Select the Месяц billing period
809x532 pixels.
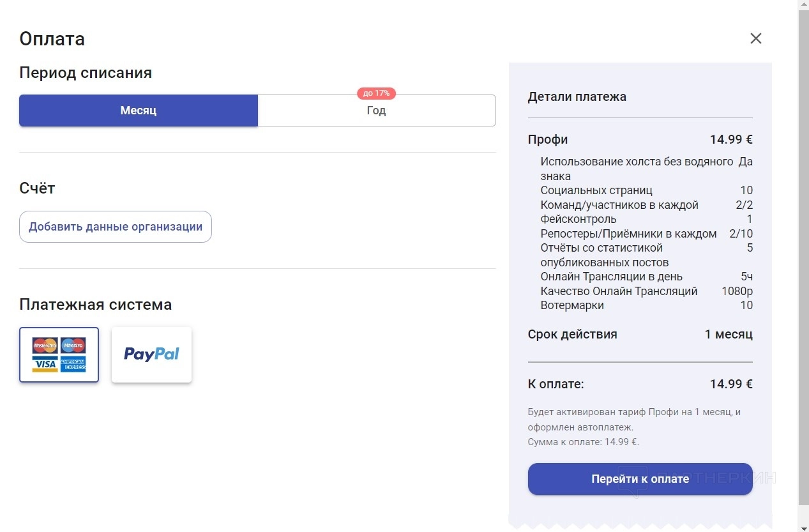point(139,110)
